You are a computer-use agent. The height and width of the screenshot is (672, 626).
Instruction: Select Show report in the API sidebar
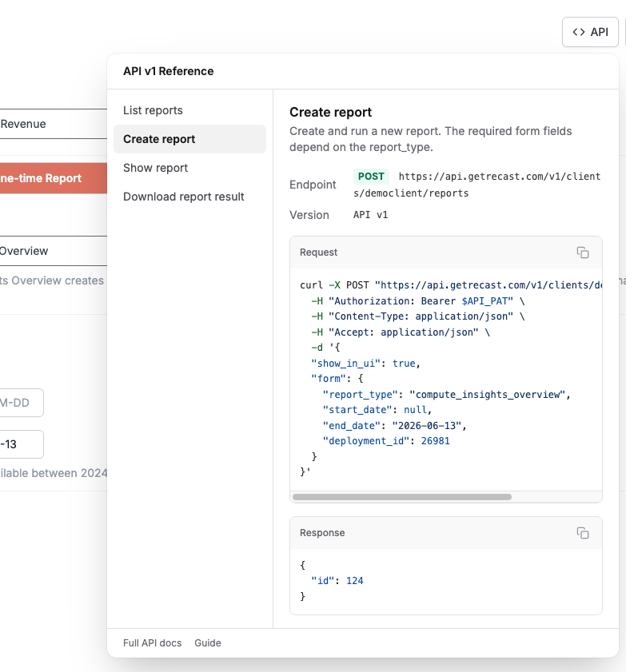[x=189, y=168]
